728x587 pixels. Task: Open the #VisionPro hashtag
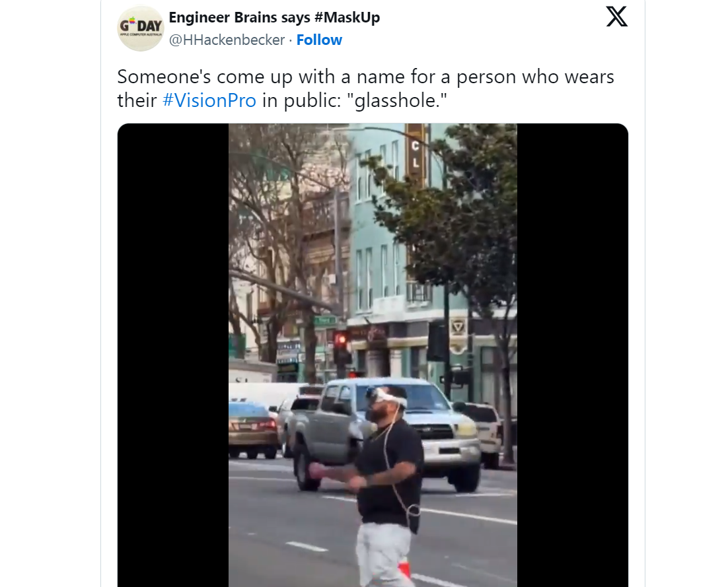[x=209, y=100]
